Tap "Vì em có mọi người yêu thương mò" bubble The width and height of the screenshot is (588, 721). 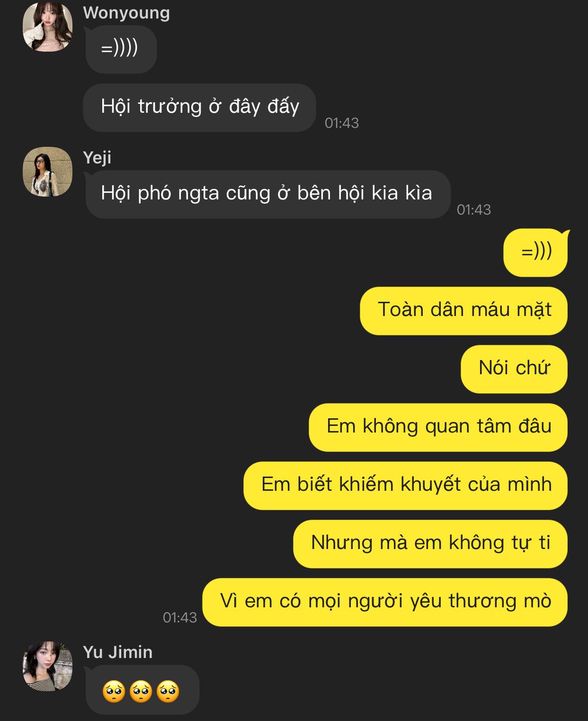point(385,602)
